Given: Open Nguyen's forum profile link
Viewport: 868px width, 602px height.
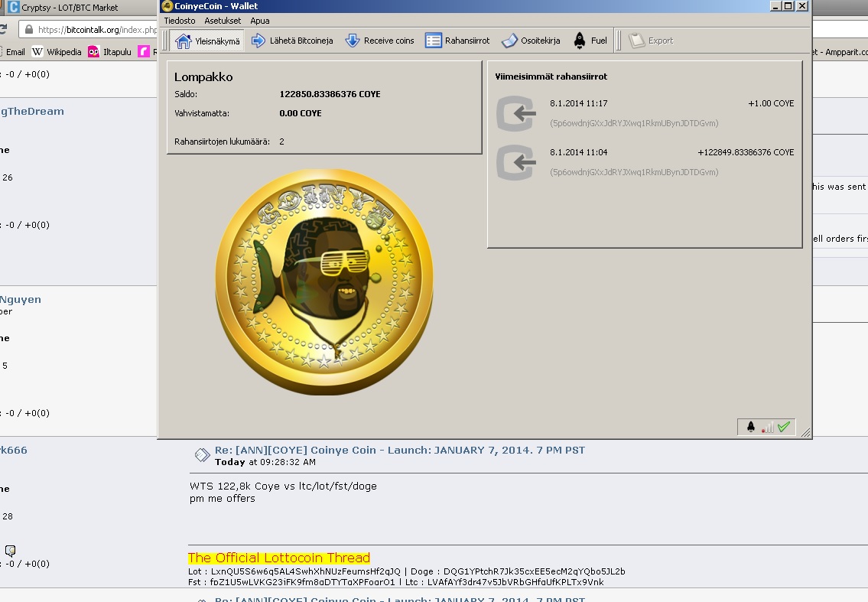Looking at the screenshot, I should 21,300.
